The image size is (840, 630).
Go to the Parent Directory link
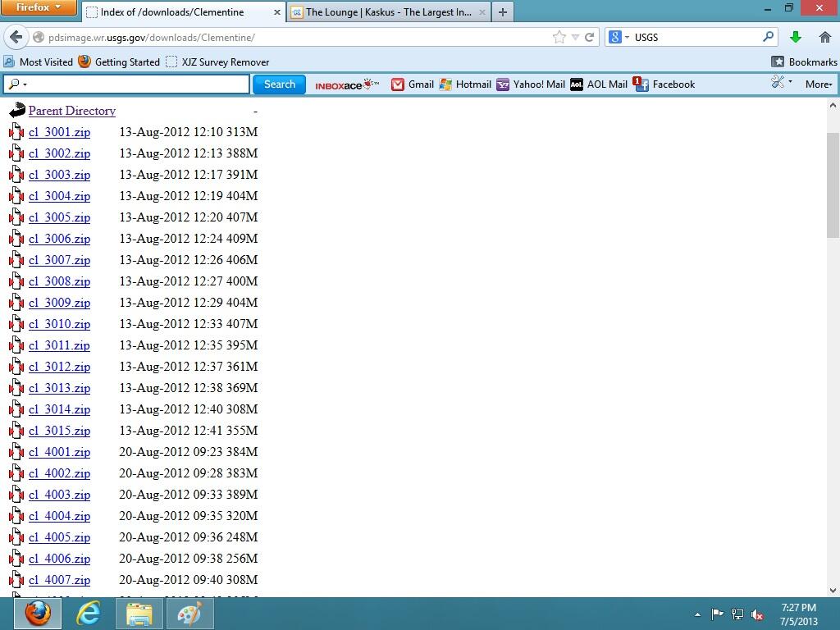(71, 111)
